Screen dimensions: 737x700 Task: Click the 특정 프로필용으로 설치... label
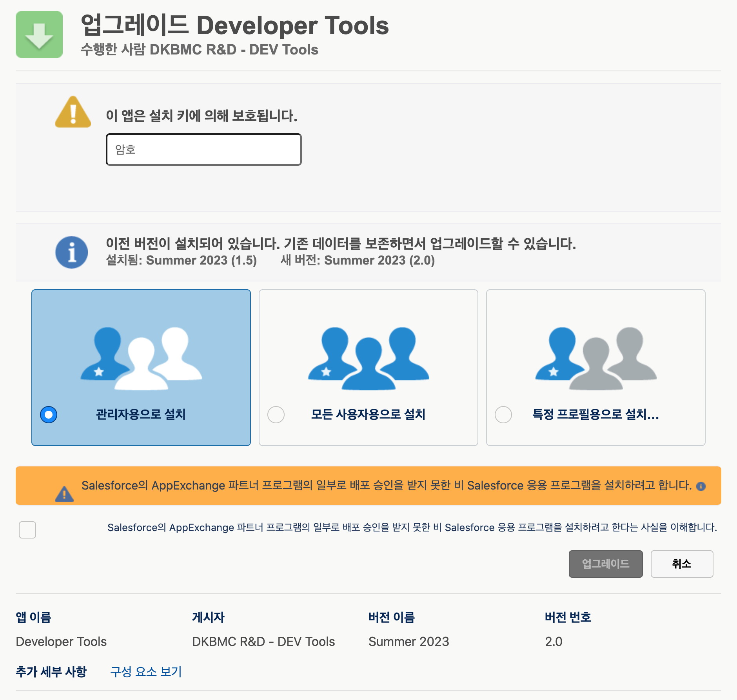596,414
